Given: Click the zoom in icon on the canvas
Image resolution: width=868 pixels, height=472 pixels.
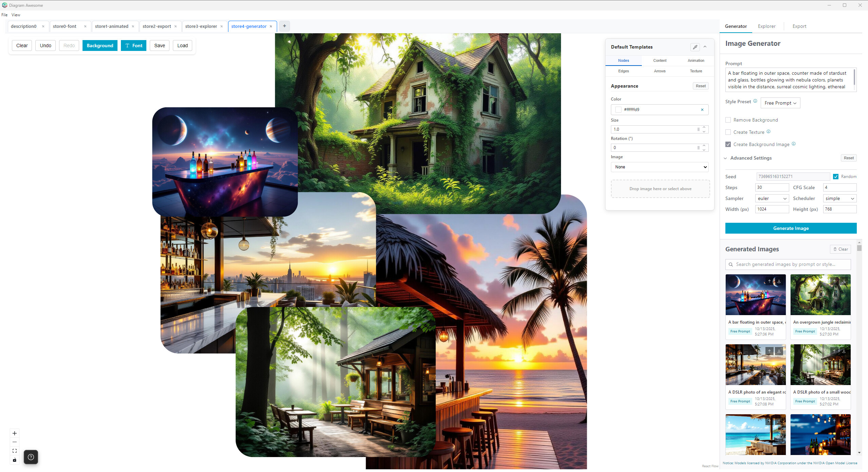Looking at the screenshot, I should pyautogui.click(x=15, y=433).
